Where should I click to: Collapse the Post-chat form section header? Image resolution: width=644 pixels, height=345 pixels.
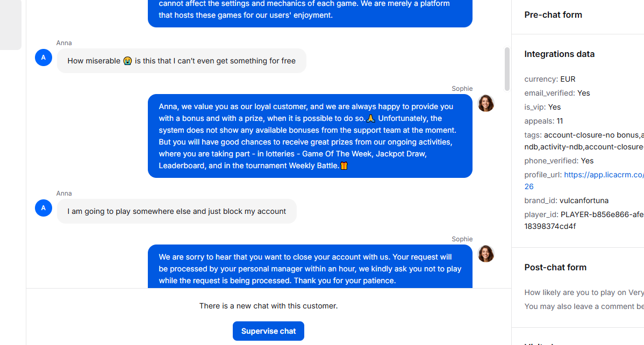[x=555, y=268]
